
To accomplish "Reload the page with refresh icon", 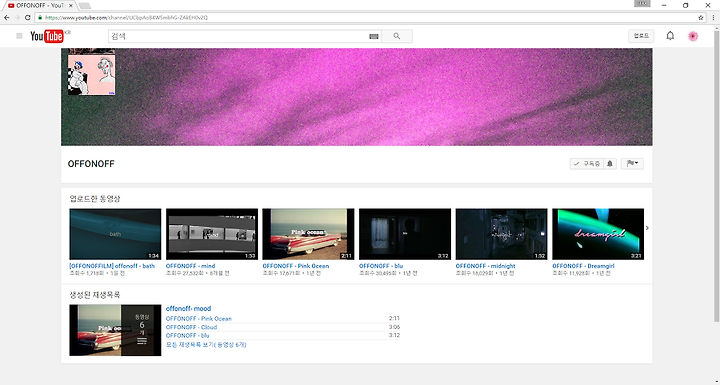I will pyautogui.click(x=28, y=17).
